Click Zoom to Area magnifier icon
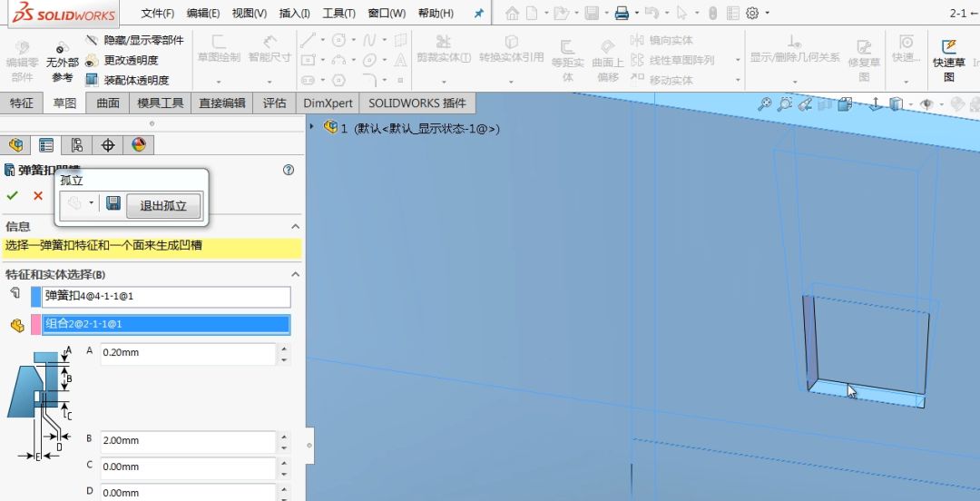Screen dimensions: 980x501 (784, 103)
